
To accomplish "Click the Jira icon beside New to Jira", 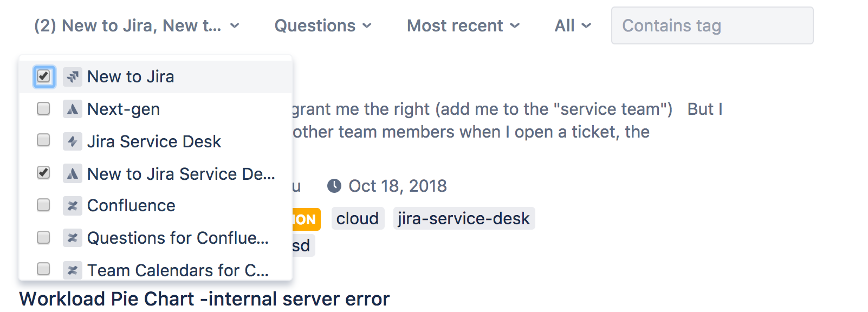I will (73, 77).
